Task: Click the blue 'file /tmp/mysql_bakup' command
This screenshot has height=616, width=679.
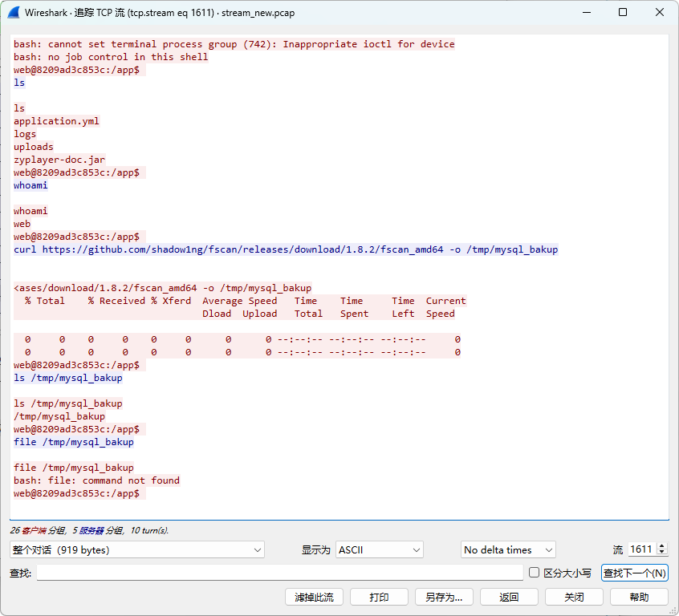Action: coord(74,442)
